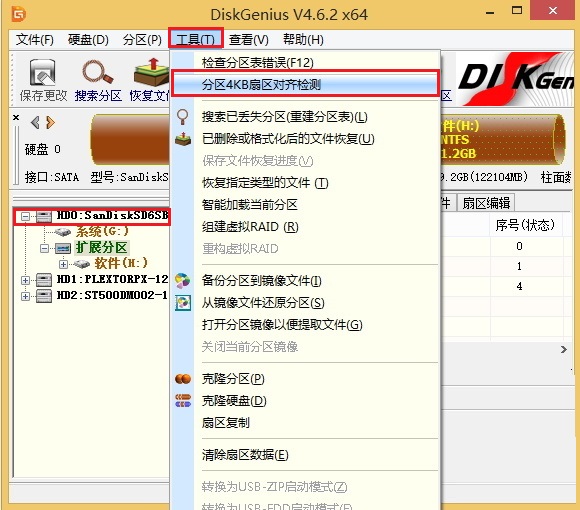Open the 帮助(H) menu
Viewport: 580px width, 510px height.
tap(303, 40)
